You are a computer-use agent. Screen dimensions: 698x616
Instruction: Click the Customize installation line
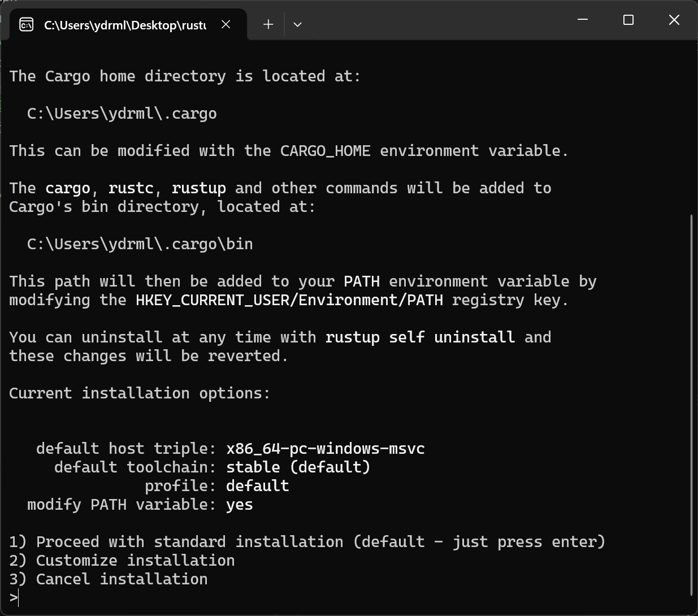pos(122,560)
